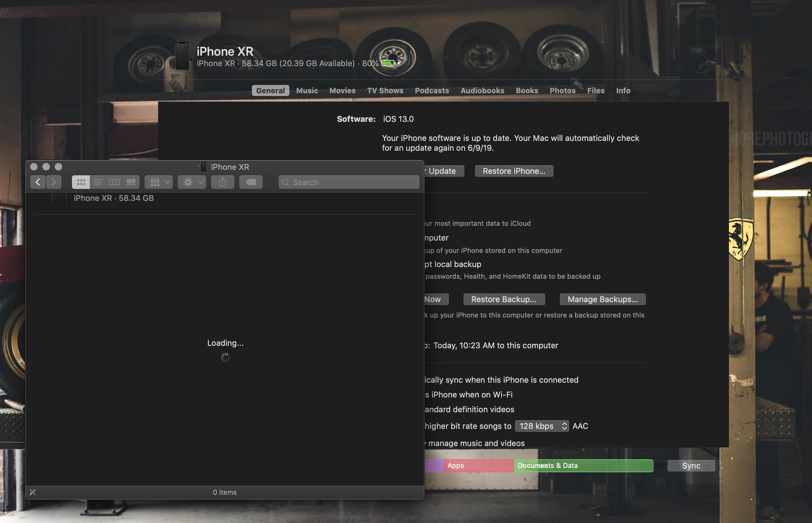Click 'Today, 10:23 AM to this computer' text
The width and height of the screenshot is (812, 523).
point(496,345)
